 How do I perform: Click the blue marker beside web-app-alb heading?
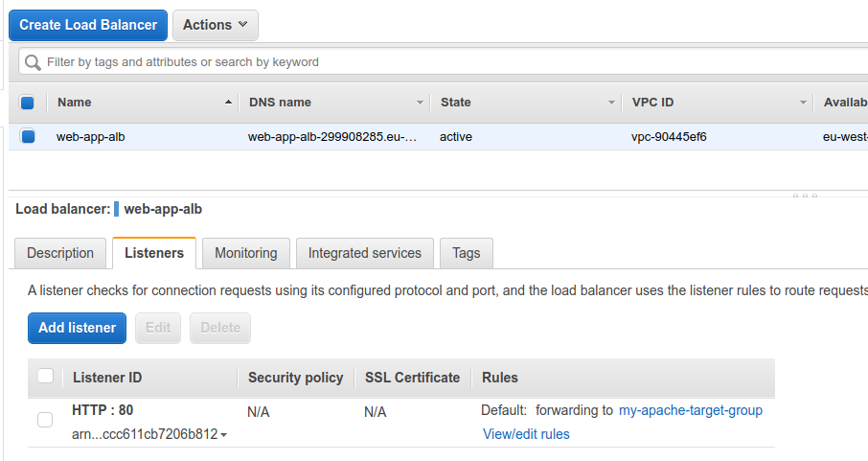116,209
